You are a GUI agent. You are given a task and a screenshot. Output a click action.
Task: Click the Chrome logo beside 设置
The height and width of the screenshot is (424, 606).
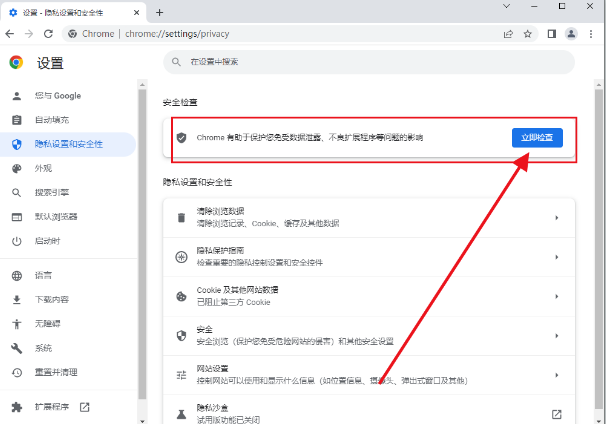coord(16,62)
